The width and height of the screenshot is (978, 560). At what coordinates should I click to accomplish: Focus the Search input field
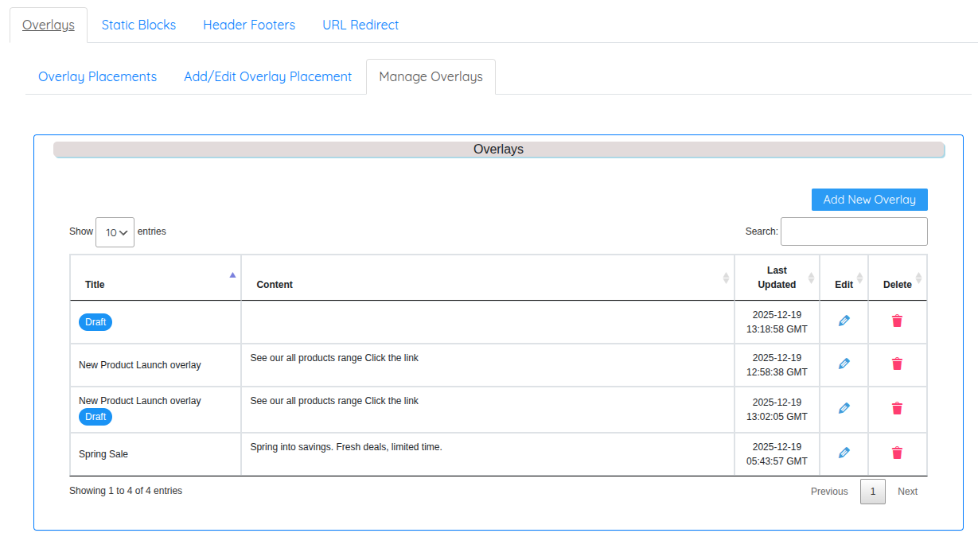click(853, 231)
